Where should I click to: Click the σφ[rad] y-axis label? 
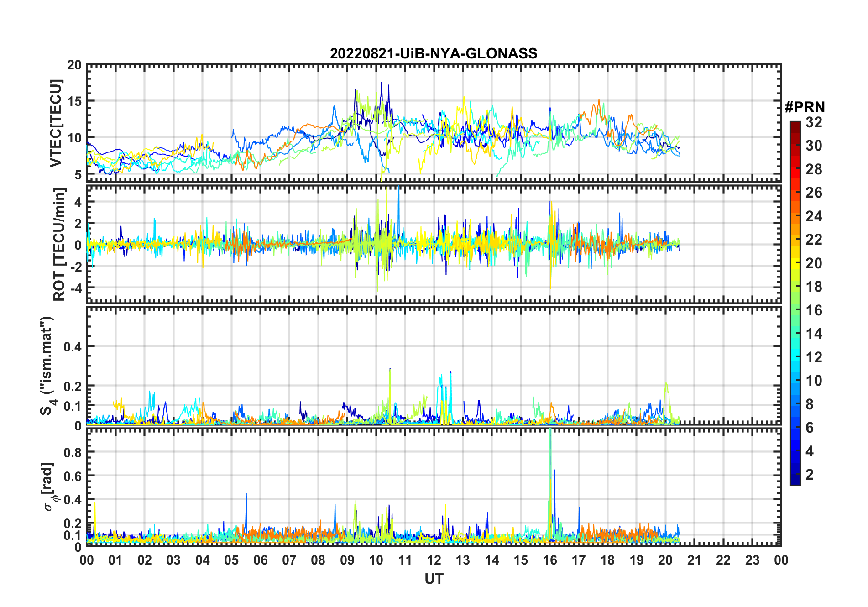click(x=50, y=487)
